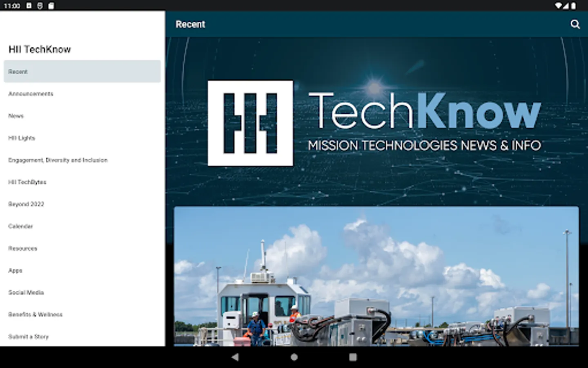The width and height of the screenshot is (588, 368).
Task: Open Apps menu entry
Action: point(82,270)
